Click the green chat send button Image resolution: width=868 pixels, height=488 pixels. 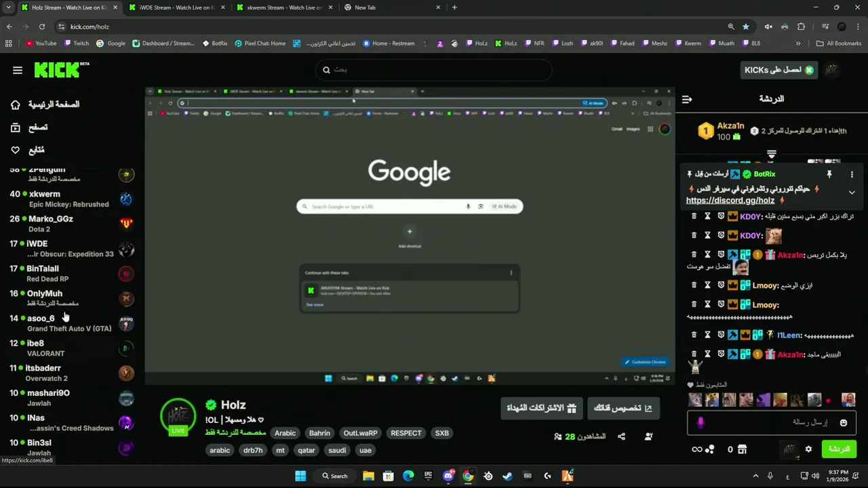pyautogui.click(x=839, y=449)
